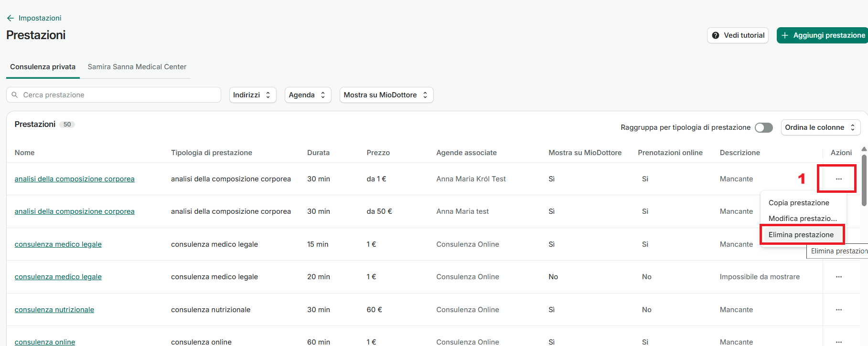868x346 pixels.
Task: Open the consulenza online link
Action: 45,342
